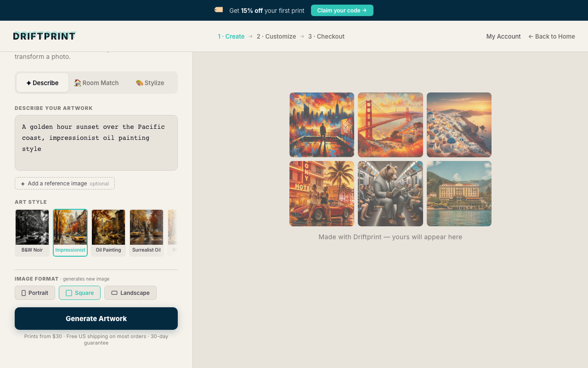Open the city skyline silhouette sample artwork

coord(322,125)
